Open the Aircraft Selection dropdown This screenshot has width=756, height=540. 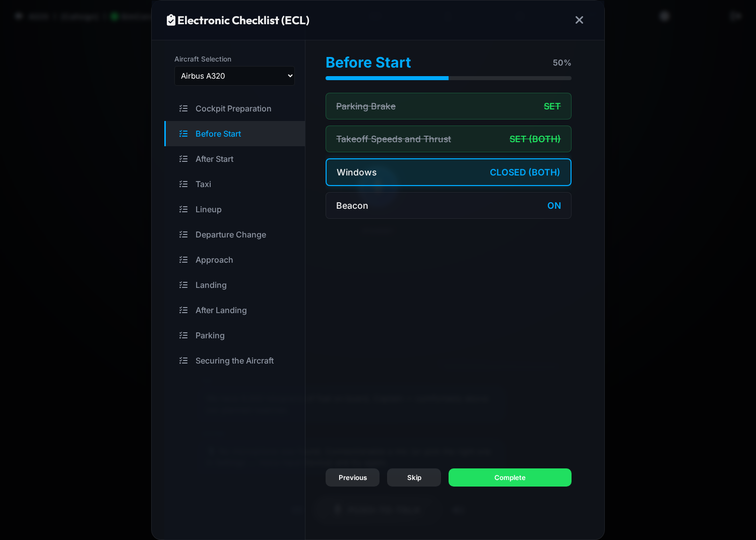coord(234,76)
